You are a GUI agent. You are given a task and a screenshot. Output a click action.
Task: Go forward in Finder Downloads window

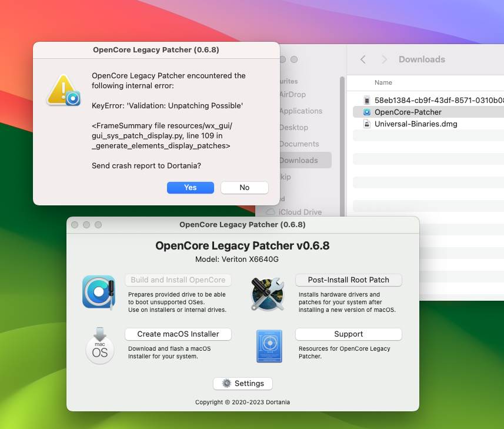coord(384,59)
